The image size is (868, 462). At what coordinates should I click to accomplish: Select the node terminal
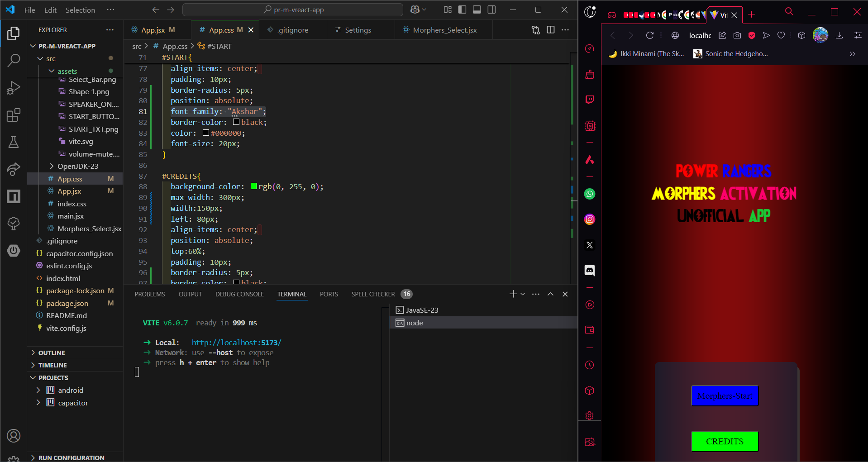[x=483, y=323]
